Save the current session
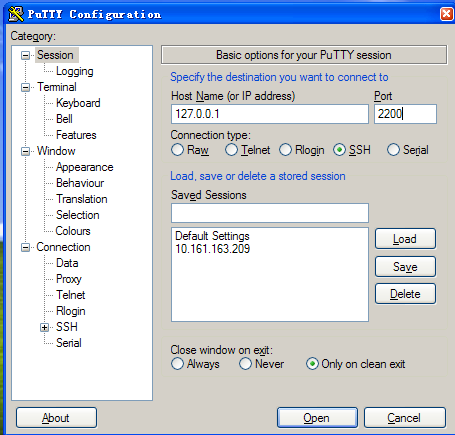 click(x=405, y=267)
